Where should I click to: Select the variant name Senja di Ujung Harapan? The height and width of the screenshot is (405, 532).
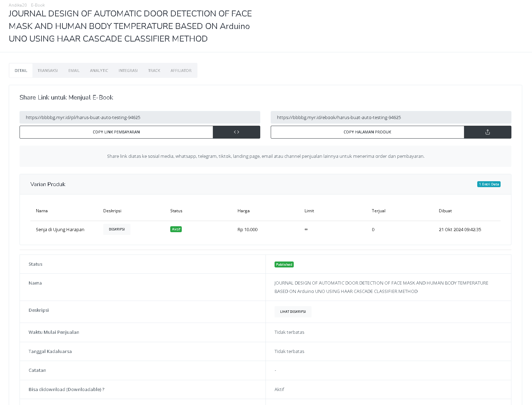(x=60, y=229)
